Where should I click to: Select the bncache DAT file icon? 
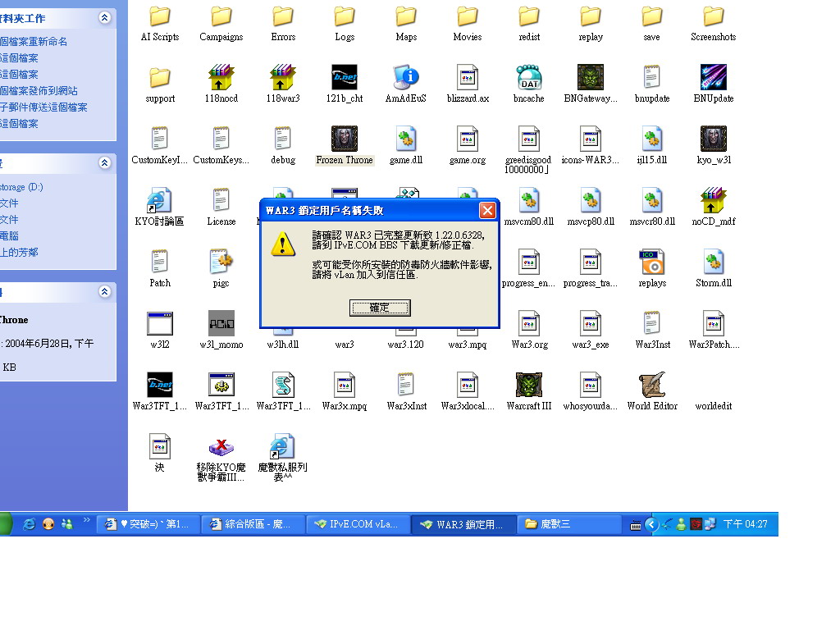pyautogui.click(x=529, y=77)
